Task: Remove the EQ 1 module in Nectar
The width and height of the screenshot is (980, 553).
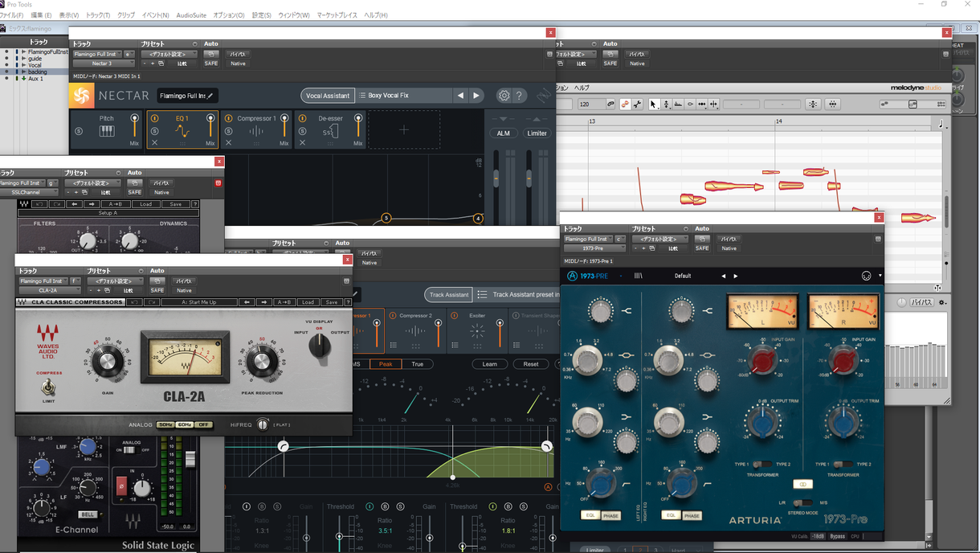Action: tap(155, 143)
